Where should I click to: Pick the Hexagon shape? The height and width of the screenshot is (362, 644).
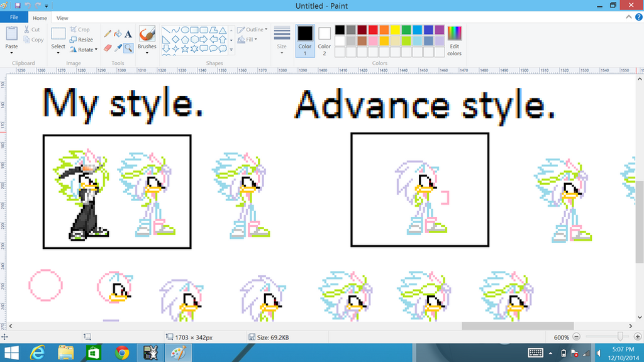coord(194,40)
